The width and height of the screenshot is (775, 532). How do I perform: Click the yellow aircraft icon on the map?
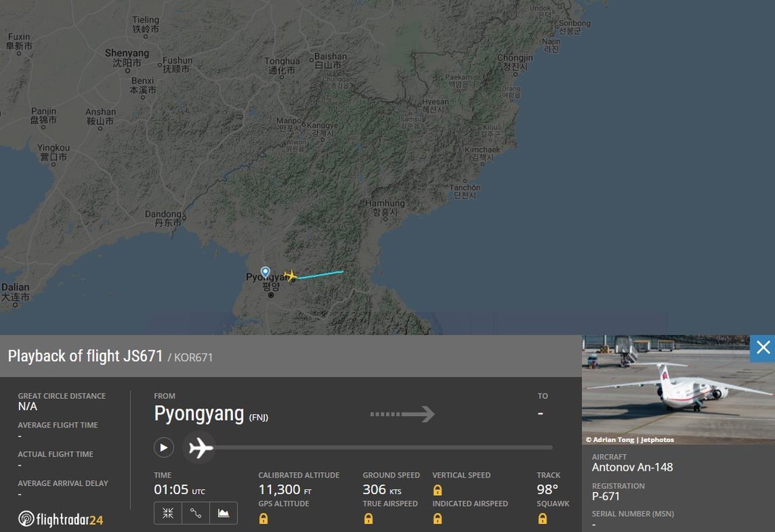(x=291, y=276)
